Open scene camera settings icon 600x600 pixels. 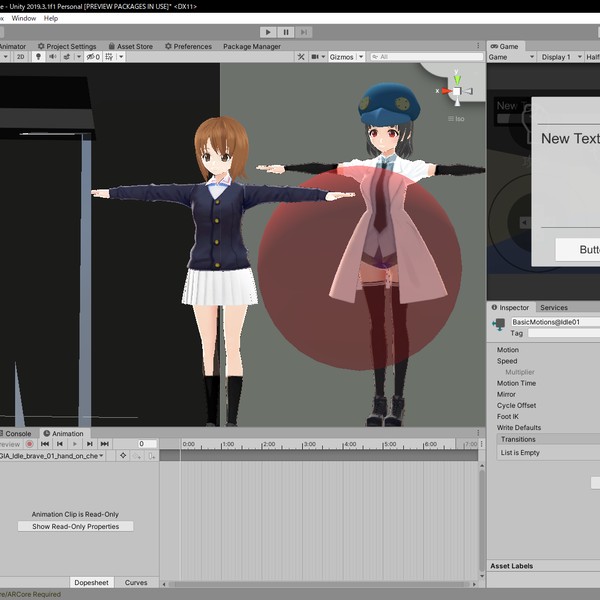pos(315,57)
